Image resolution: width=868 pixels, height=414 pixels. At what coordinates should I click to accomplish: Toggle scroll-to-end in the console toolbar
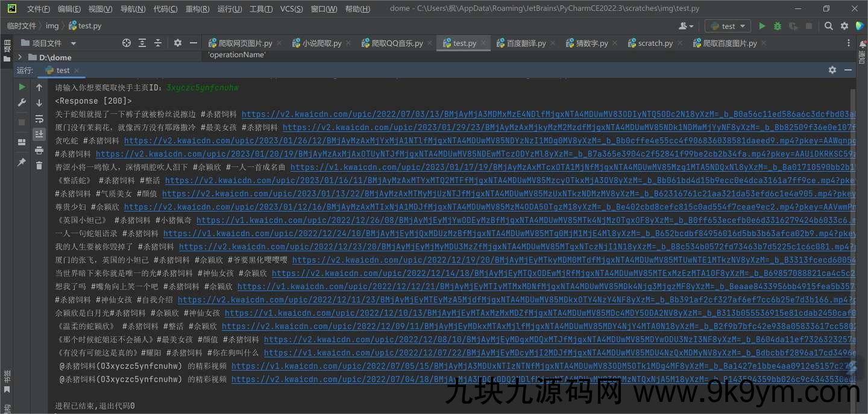click(39, 134)
